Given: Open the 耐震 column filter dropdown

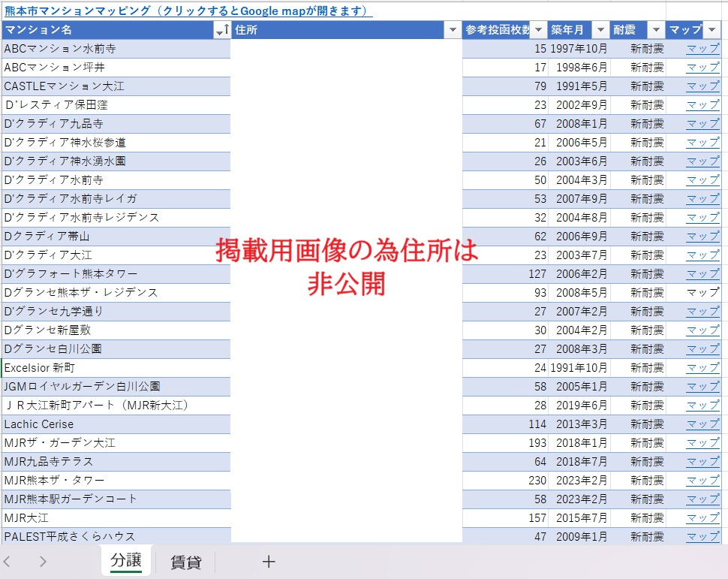Looking at the screenshot, I should pyautogui.click(x=655, y=30).
